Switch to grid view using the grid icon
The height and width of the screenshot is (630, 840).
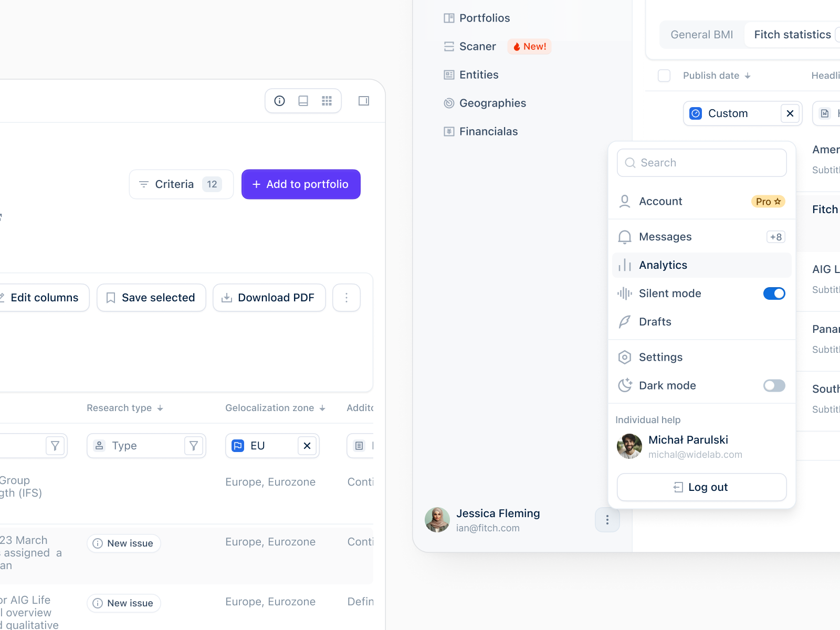327,100
